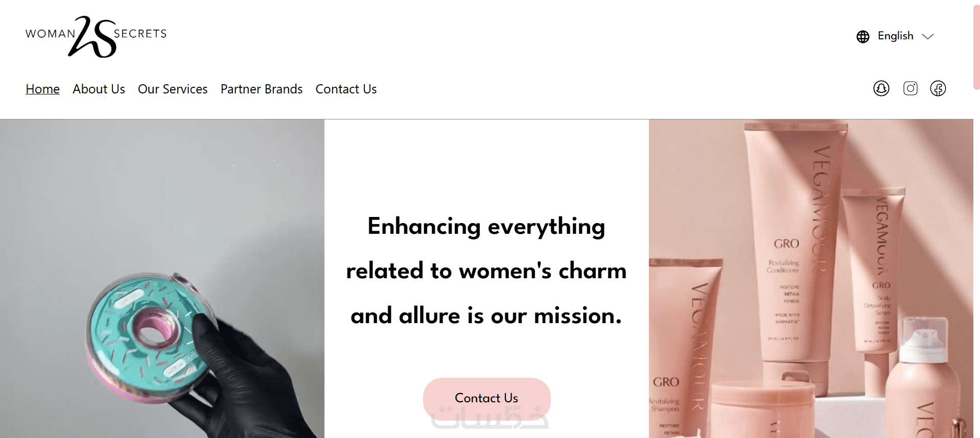Click the page's vertical scrollbar

976,46
